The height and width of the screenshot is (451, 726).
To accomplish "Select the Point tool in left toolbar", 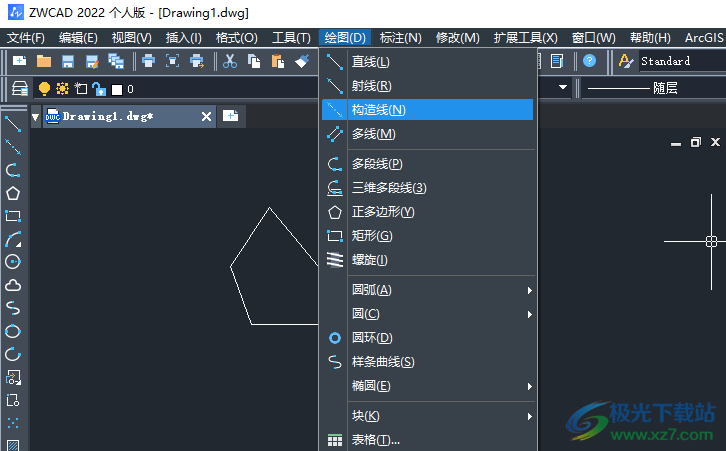I will tap(13, 423).
